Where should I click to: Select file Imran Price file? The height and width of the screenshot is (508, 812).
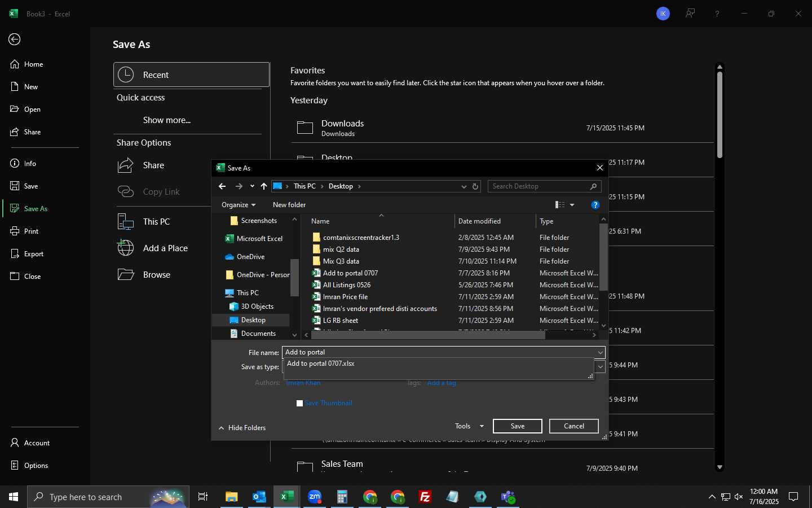pos(345,297)
